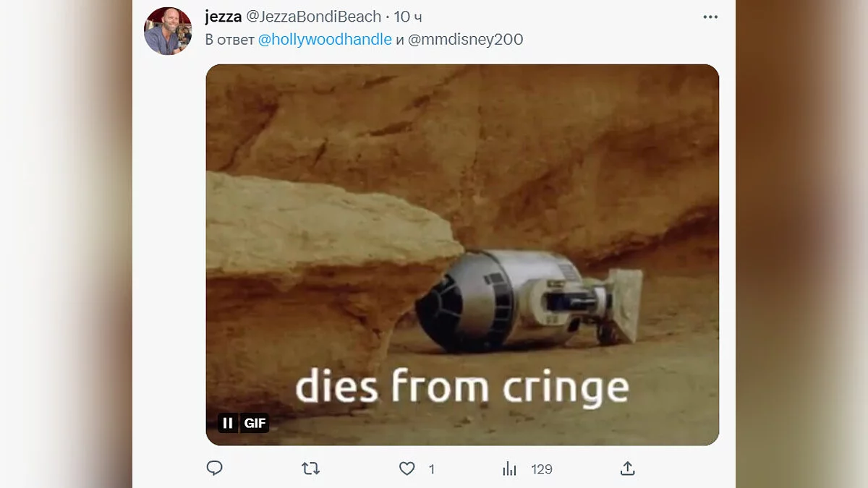Screen dimensions: 868x488
Task: Open the R2-D2 dies from cringe GIF
Action: pyautogui.click(x=462, y=181)
